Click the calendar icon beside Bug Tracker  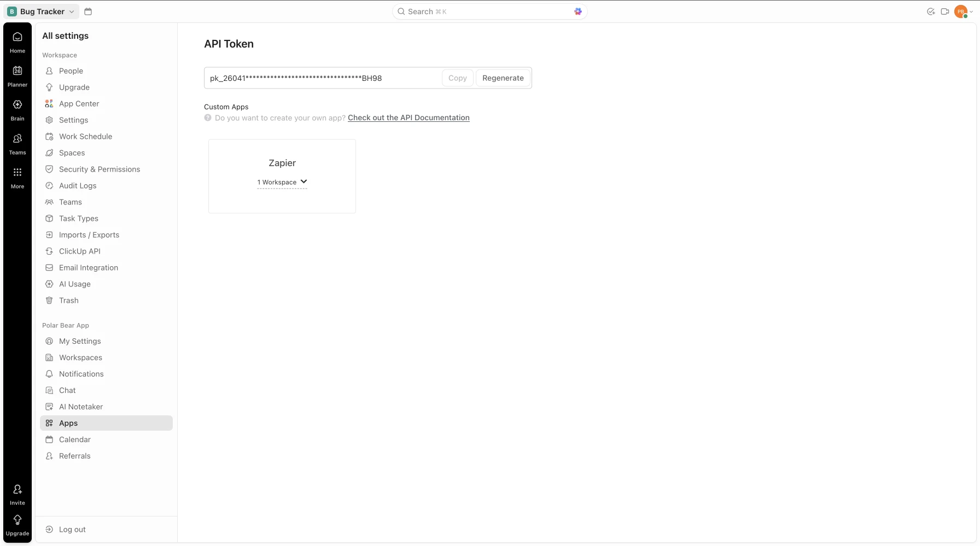tap(88, 11)
